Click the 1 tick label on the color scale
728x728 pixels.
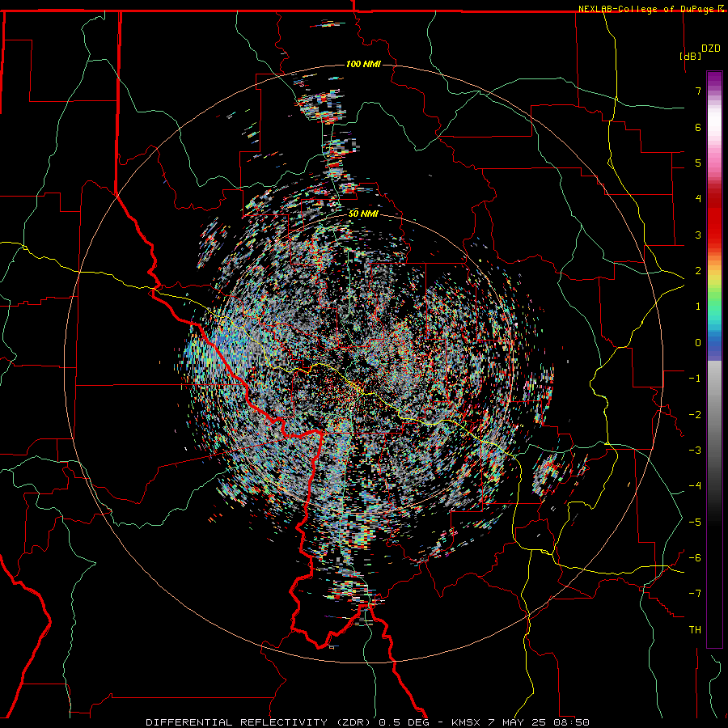[x=698, y=307]
